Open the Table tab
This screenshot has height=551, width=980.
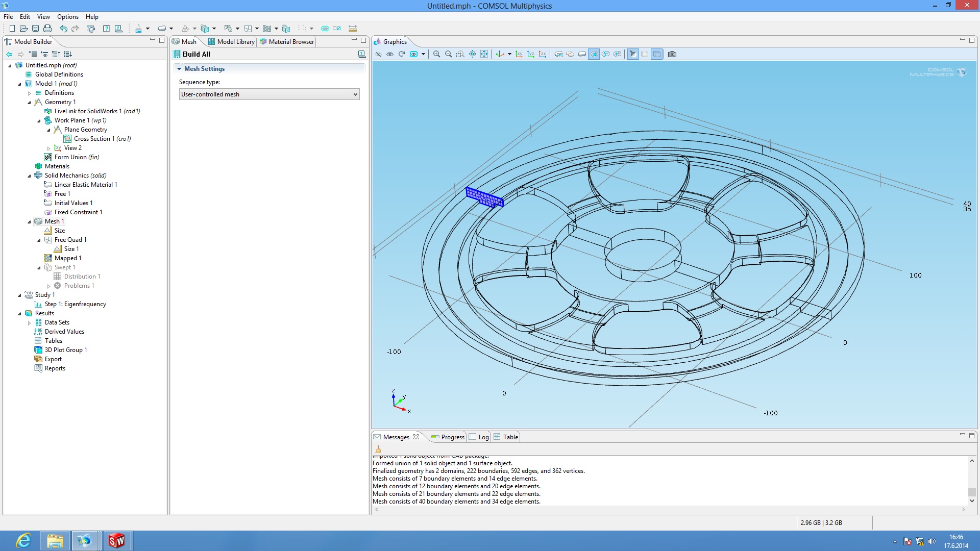506,437
